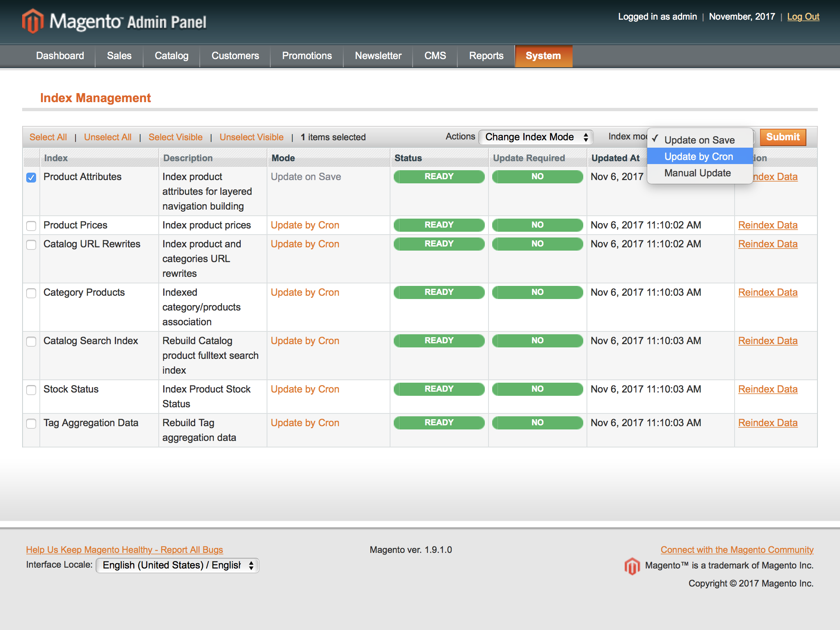Pick Manual Update from the index mode list
This screenshot has height=630, width=840.
pyautogui.click(x=697, y=173)
